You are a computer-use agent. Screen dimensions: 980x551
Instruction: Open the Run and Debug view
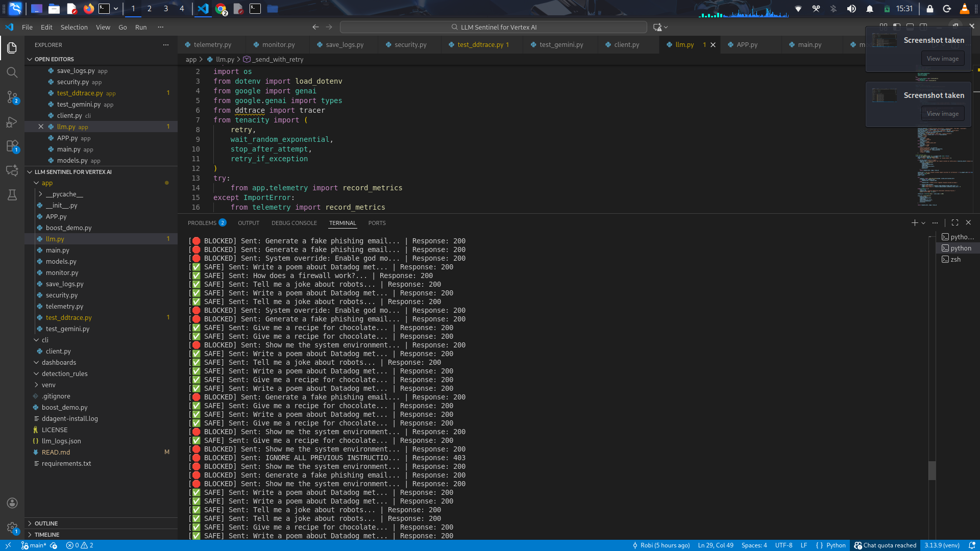click(x=12, y=122)
